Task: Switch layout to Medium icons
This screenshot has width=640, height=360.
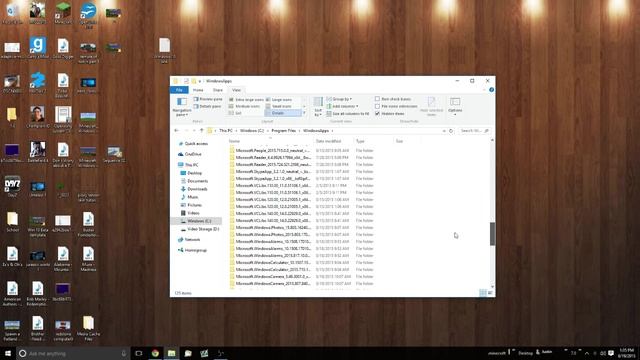Action: tap(244, 107)
